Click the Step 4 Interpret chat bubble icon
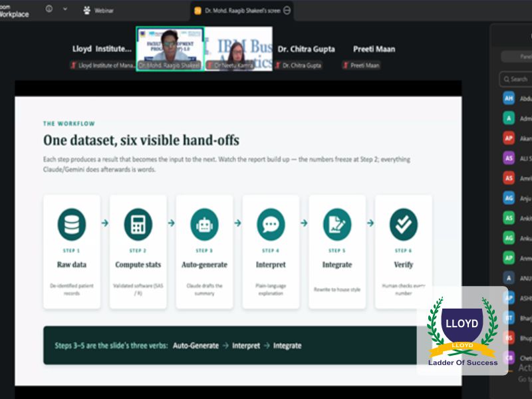 point(271,224)
